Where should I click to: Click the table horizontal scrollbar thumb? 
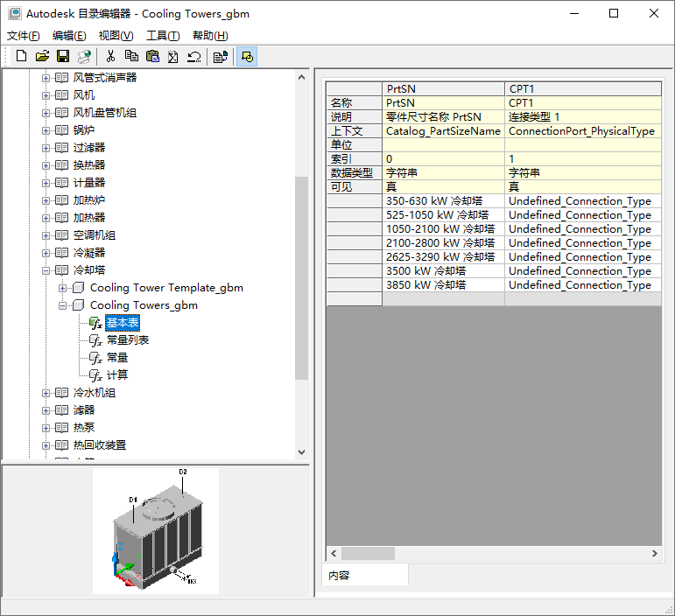pyautogui.click(x=368, y=553)
